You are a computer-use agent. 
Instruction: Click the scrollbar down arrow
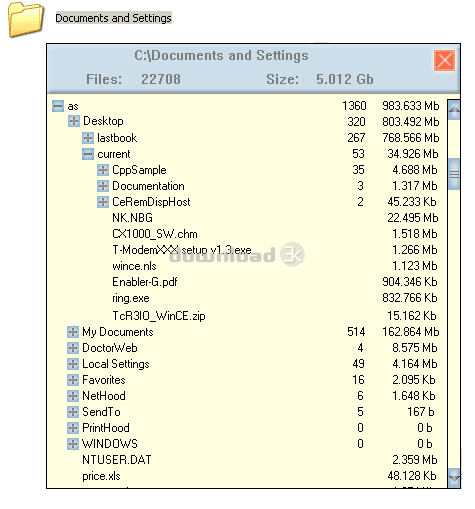click(x=454, y=478)
